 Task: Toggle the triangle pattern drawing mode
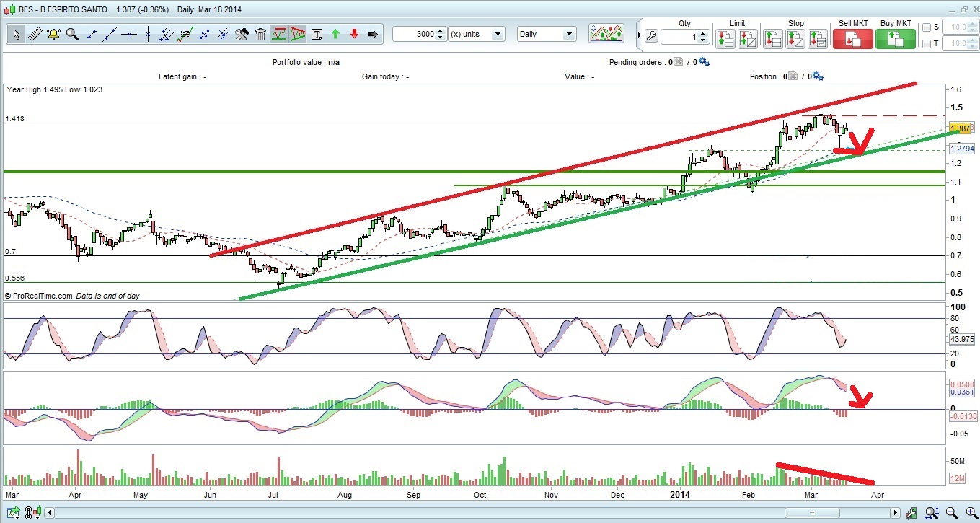tap(298, 34)
